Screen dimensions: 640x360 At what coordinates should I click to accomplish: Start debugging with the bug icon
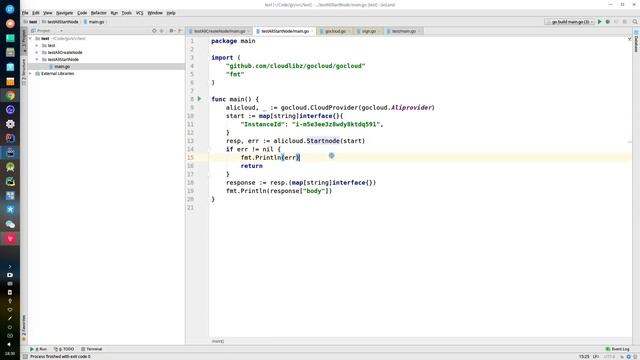(x=608, y=22)
